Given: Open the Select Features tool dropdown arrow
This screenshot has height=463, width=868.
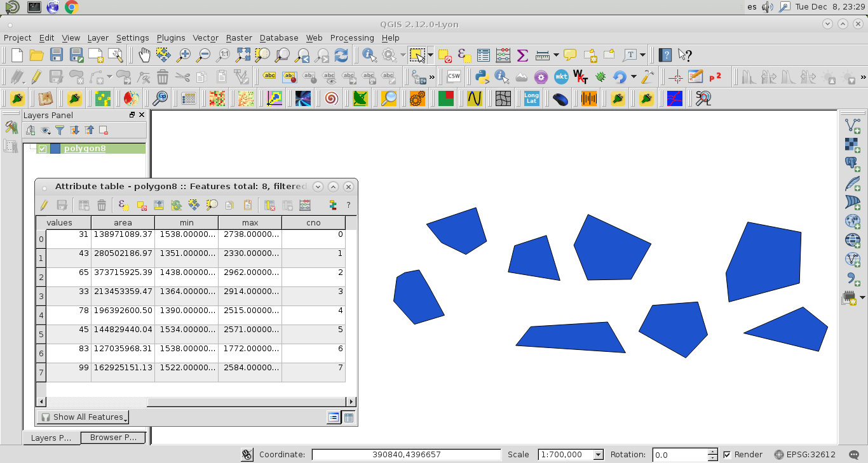Looking at the screenshot, I should click(x=430, y=55).
